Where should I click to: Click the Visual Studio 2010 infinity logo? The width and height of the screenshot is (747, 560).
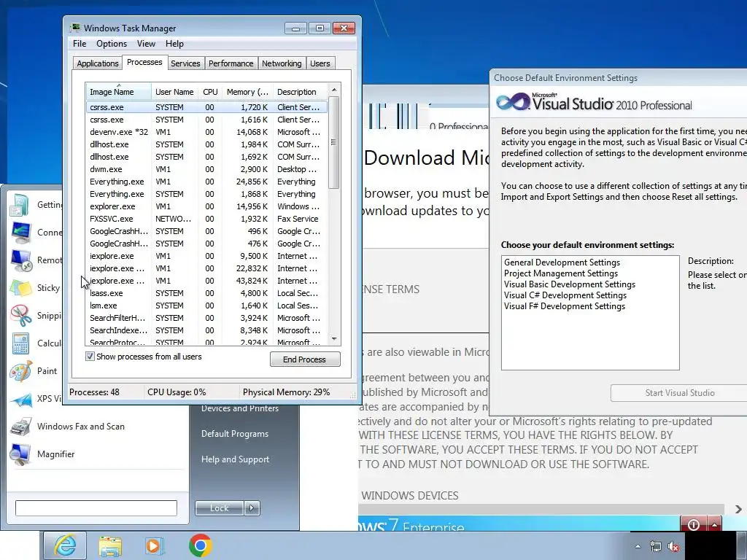(512, 102)
